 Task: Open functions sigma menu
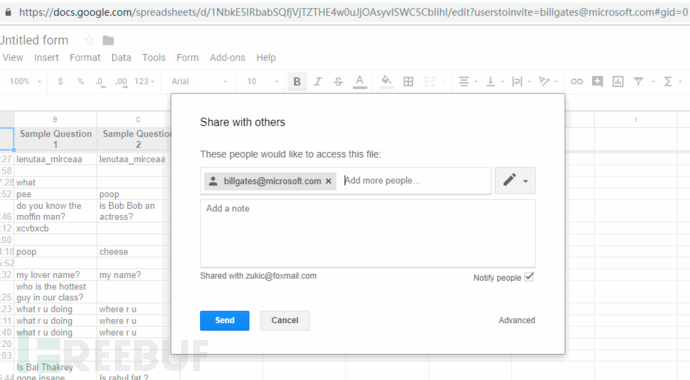(668, 81)
